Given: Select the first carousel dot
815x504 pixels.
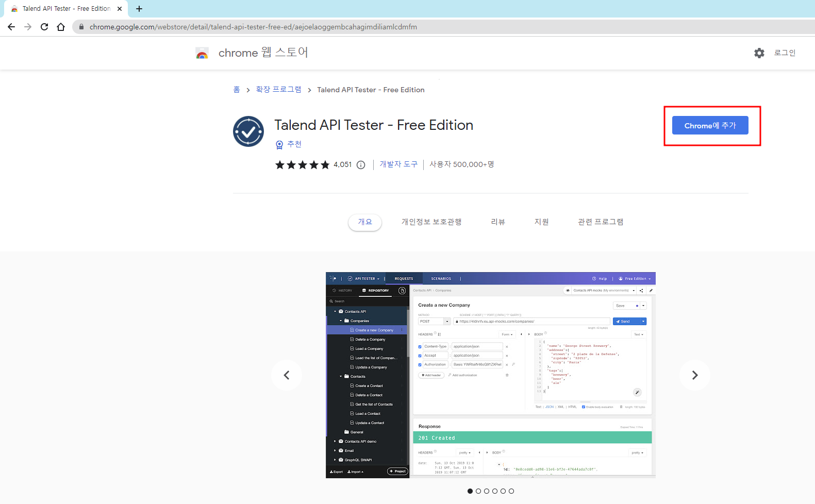Looking at the screenshot, I should 470,491.
